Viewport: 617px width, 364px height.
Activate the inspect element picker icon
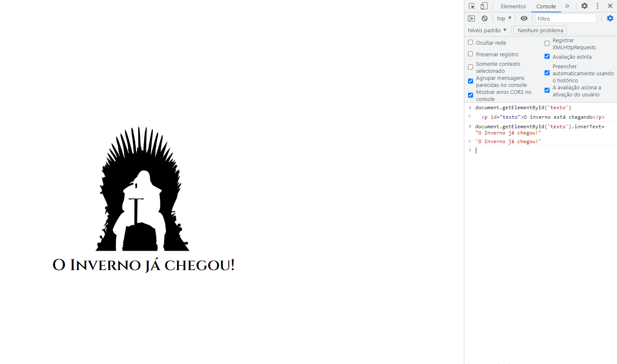click(x=472, y=6)
